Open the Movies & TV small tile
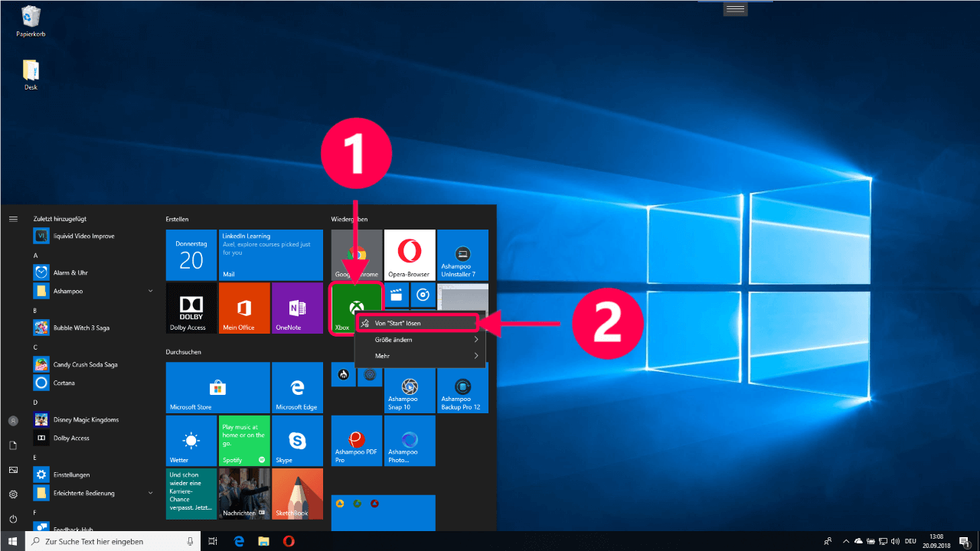 click(x=397, y=295)
